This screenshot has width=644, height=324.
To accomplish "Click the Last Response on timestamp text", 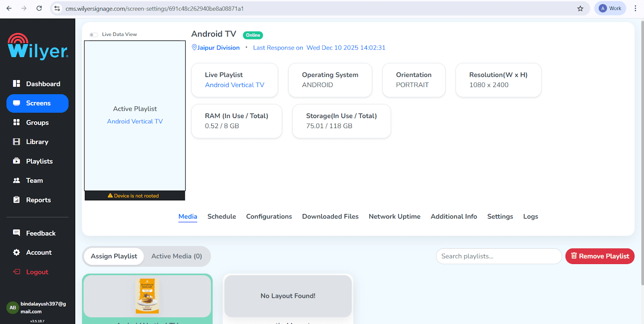I will 319,48.
